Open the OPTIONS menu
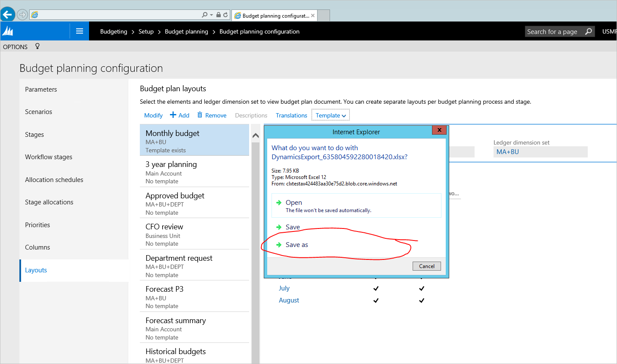 click(x=15, y=47)
